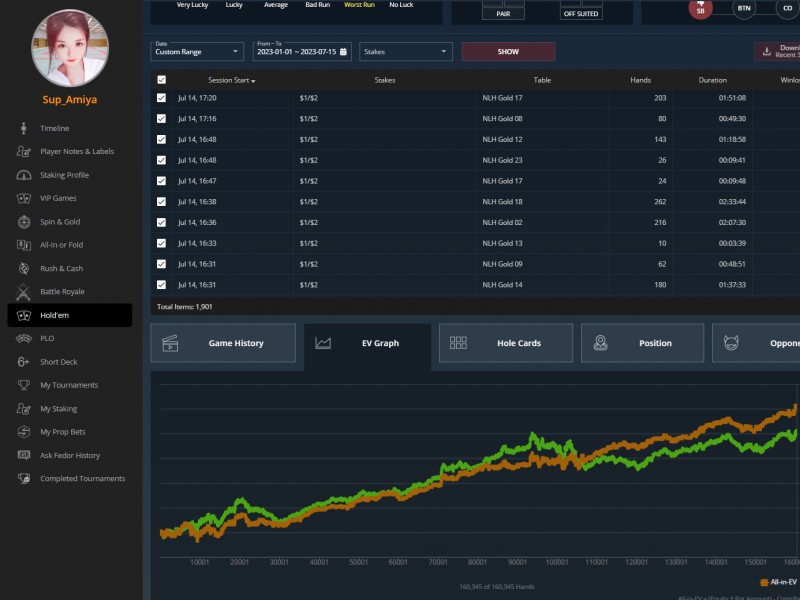Open the From-To date range picker
The height and width of the screenshot is (600, 800).
[301, 51]
